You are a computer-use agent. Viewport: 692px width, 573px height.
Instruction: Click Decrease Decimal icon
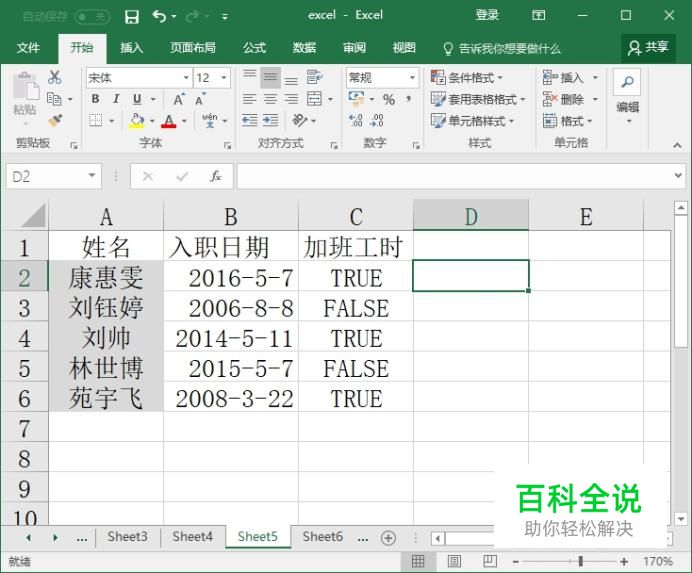[377, 120]
